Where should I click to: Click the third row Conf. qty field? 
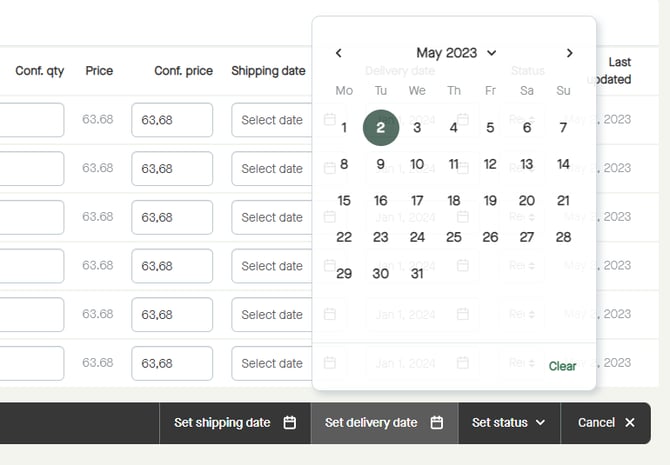[x=30, y=217]
